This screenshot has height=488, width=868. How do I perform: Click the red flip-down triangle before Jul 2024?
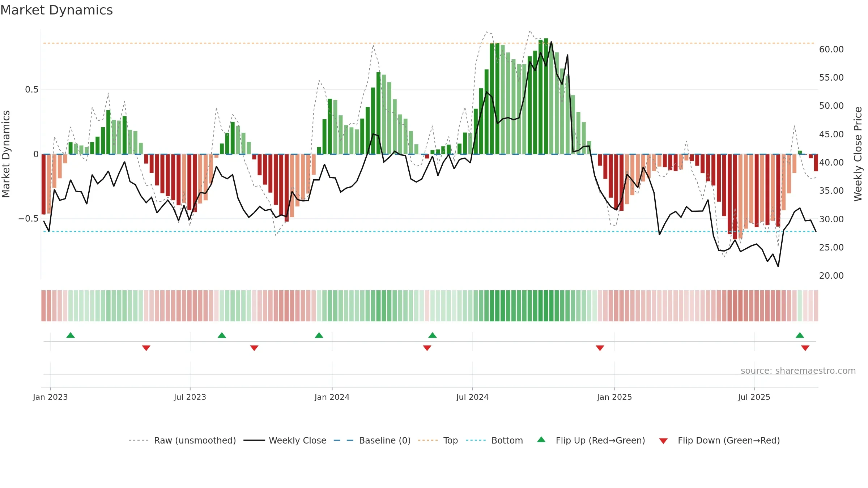coord(427,348)
